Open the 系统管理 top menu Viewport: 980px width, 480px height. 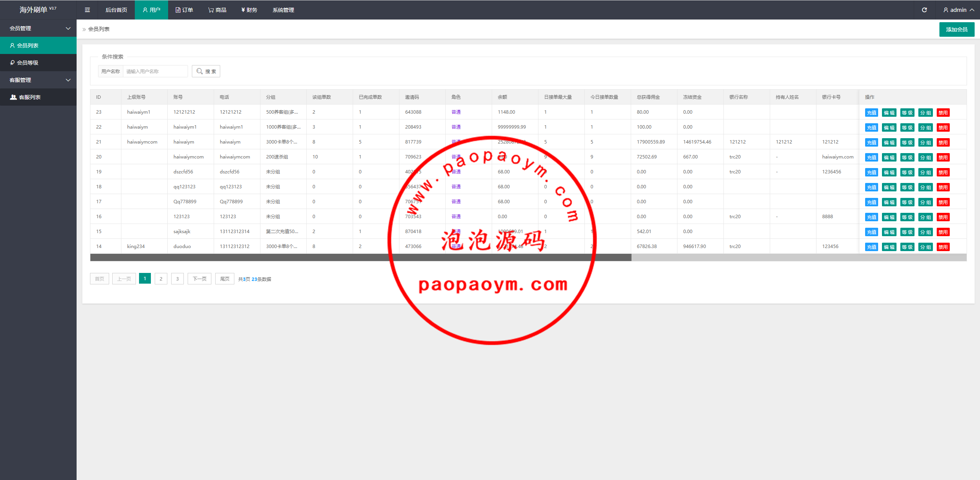pyautogui.click(x=283, y=10)
